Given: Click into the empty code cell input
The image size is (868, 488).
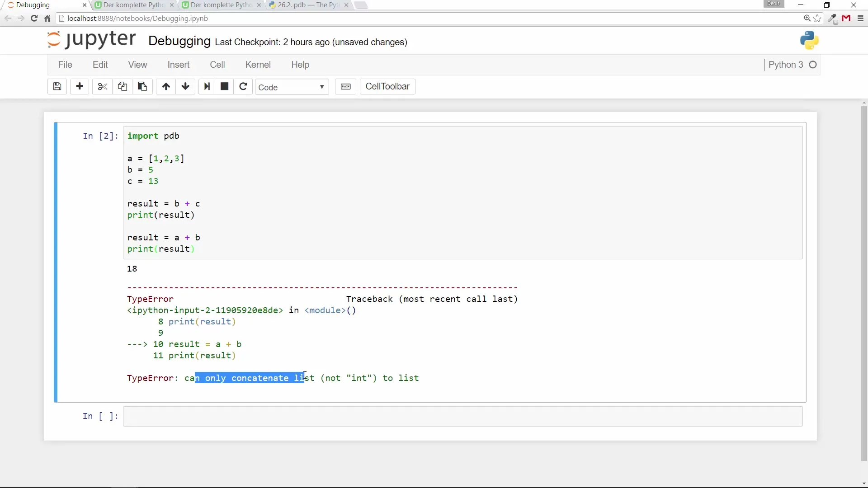Looking at the screenshot, I should (x=463, y=416).
